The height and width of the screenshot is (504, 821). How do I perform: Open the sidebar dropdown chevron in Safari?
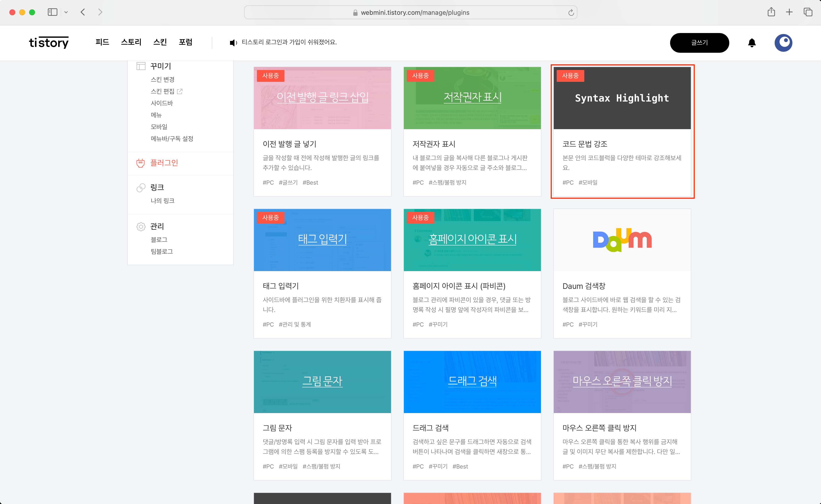pyautogui.click(x=66, y=12)
